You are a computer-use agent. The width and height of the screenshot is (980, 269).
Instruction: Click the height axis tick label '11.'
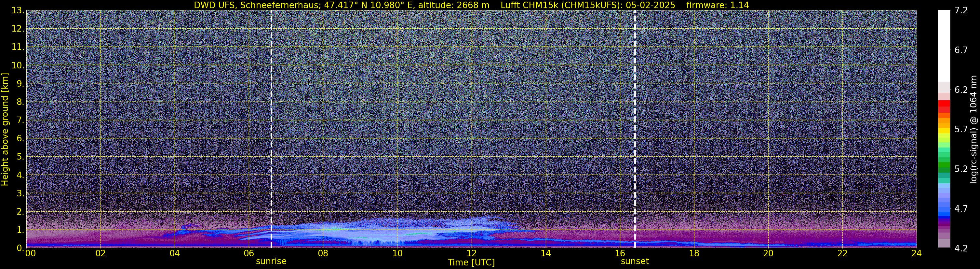click(18, 47)
